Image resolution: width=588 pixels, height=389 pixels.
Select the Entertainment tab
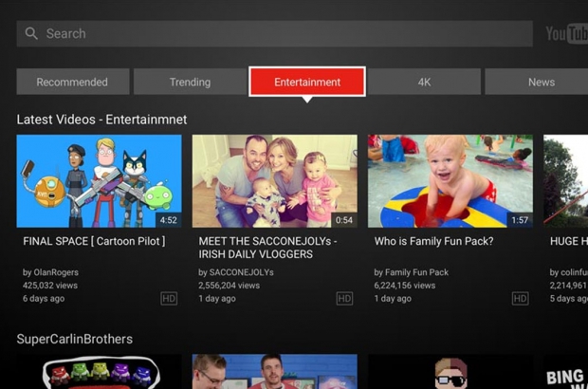tap(307, 83)
